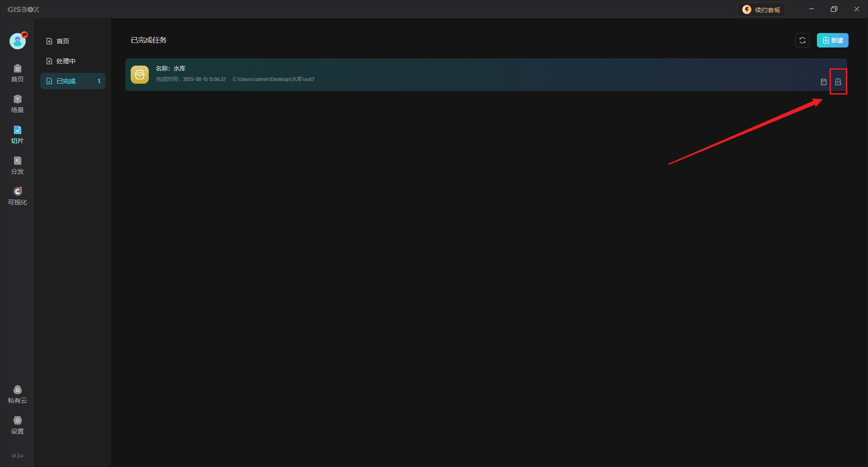Switch to the 首页 submenu item

62,41
